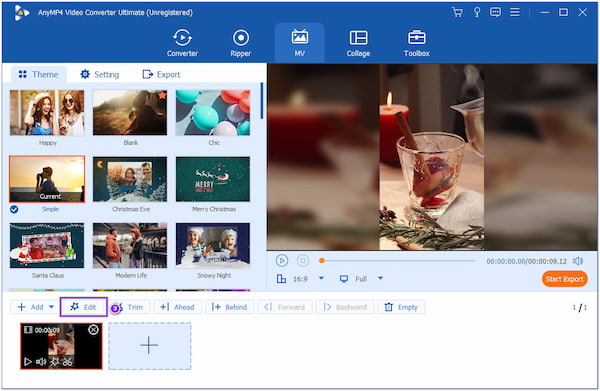
Task: Click the Edit button
Action: [x=83, y=307]
